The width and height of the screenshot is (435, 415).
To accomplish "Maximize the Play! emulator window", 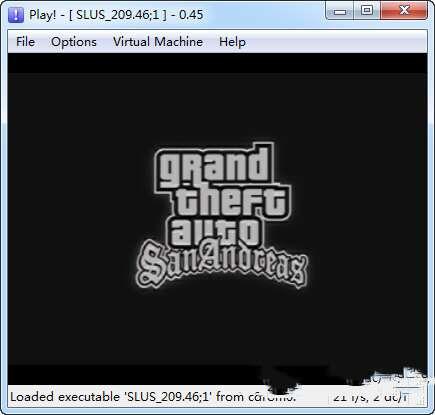I will [367, 11].
